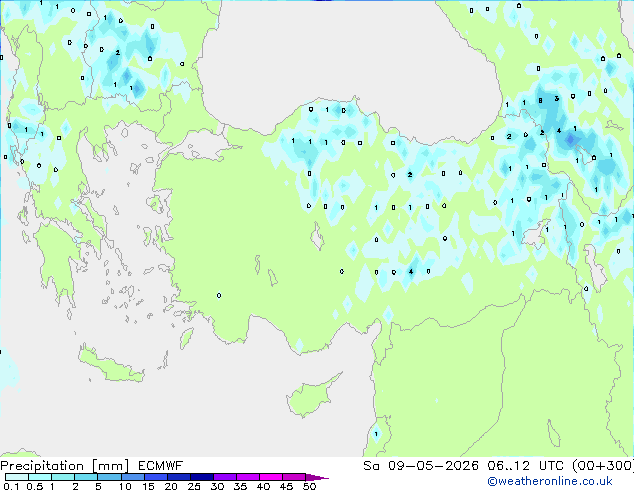Select the 0.1 to 0.5 mm legend swatch

coord(17,477)
